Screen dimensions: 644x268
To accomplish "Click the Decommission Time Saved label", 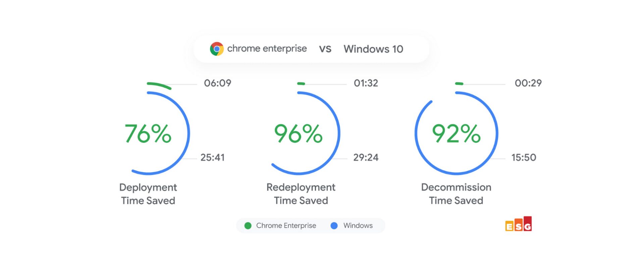I will (456, 194).
